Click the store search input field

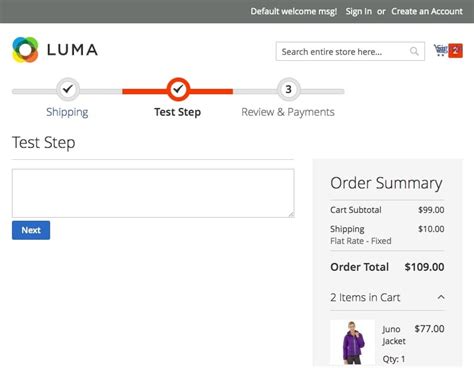click(350, 51)
